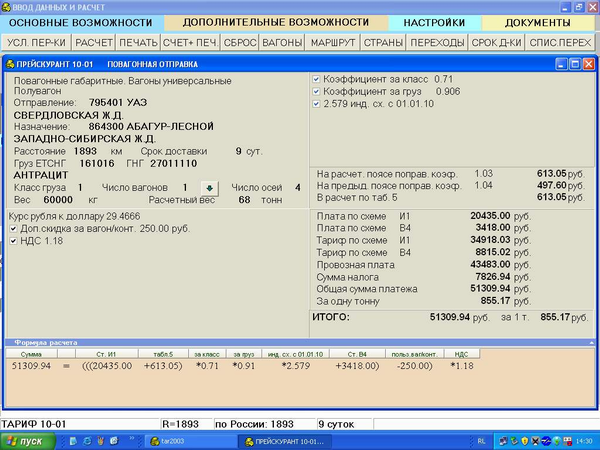
Task: Click departure station 795401 УАЗ
Action: point(118,103)
